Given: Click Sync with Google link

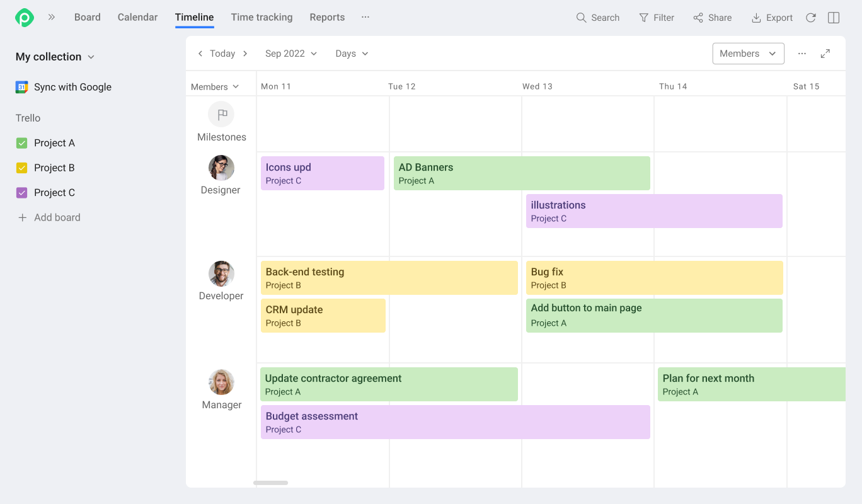Looking at the screenshot, I should pyautogui.click(x=72, y=87).
